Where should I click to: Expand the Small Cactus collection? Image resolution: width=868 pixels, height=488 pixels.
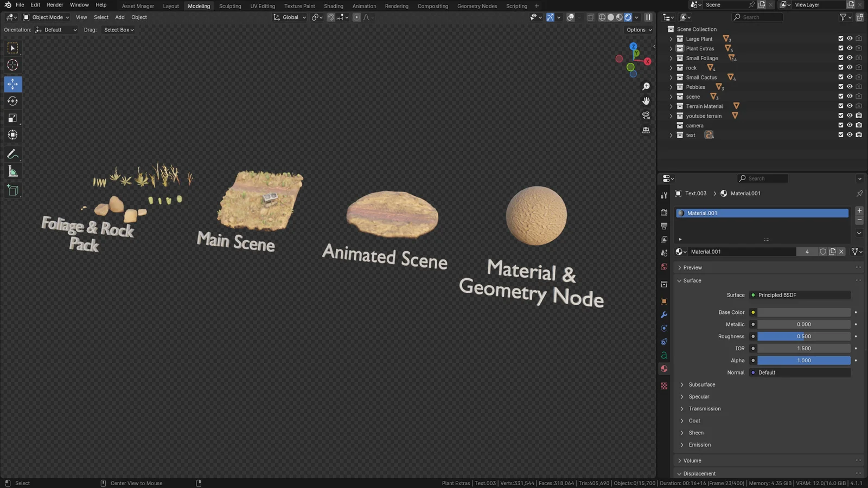tap(671, 78)
